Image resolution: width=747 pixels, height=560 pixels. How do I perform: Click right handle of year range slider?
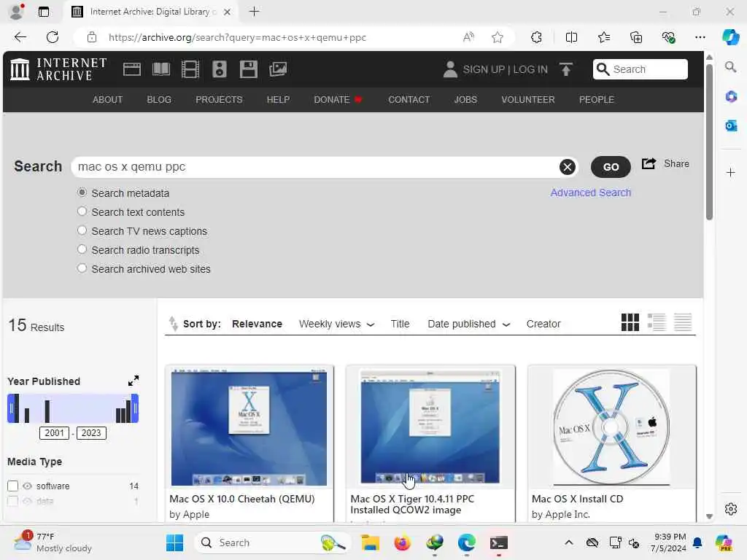click(x=135, y=408)
